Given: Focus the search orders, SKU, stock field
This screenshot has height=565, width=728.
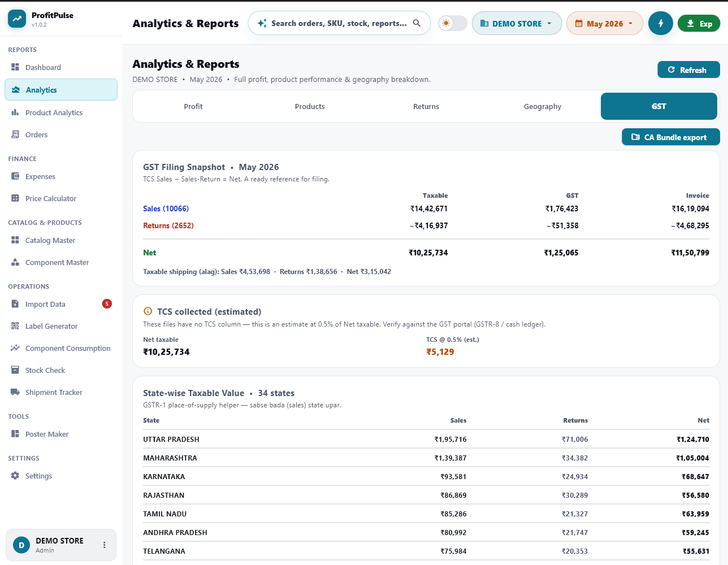Looking at the screenshot, I should click(339, 23).
